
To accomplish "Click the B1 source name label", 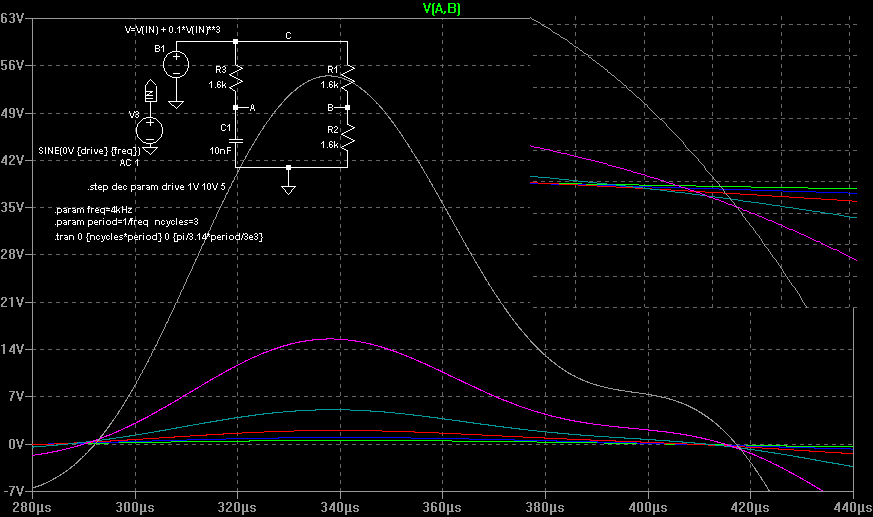I will point(160,49).
